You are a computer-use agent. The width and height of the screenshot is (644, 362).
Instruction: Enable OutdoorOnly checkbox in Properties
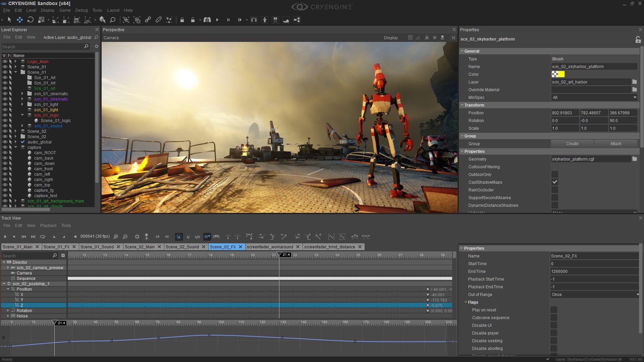555,174
